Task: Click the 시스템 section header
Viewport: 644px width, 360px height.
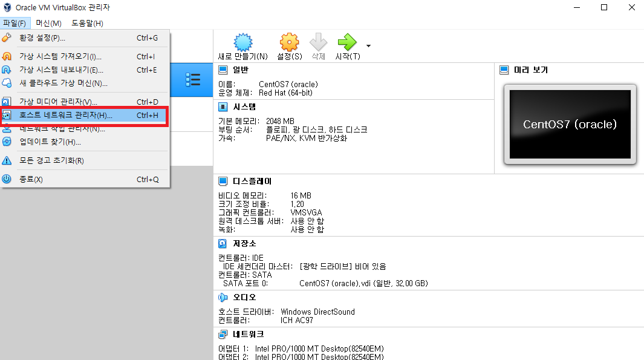Action: (244, 107)
